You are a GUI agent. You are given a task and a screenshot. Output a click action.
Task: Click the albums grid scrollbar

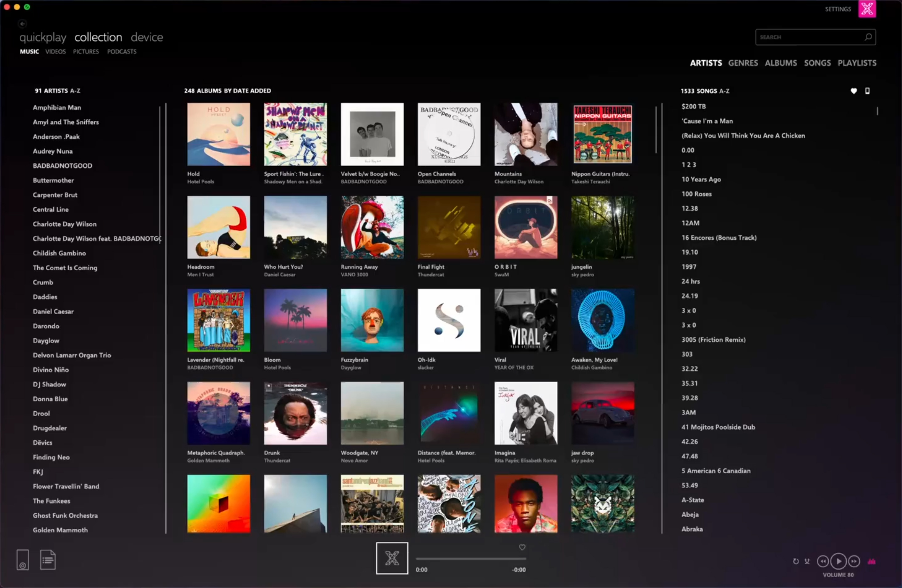656,130
